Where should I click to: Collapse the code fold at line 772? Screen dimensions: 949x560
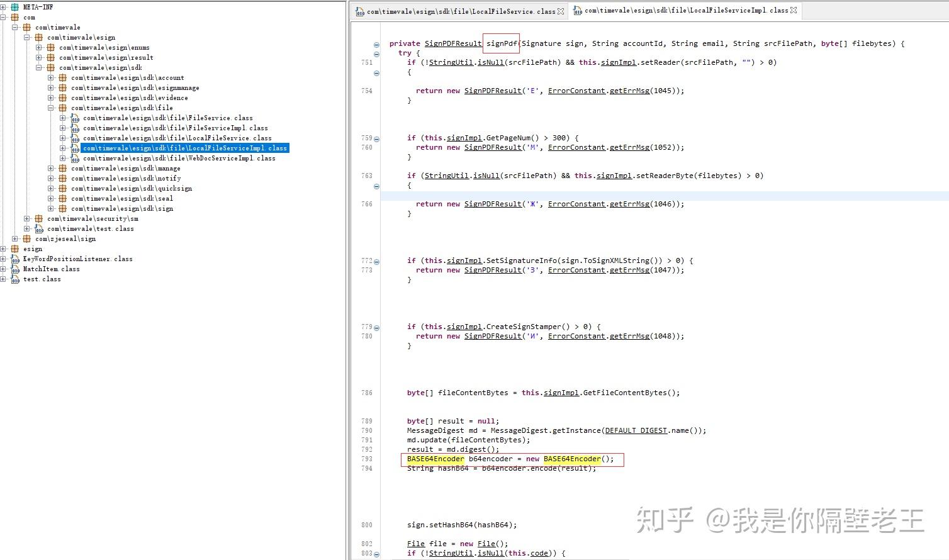coord(376,261)
